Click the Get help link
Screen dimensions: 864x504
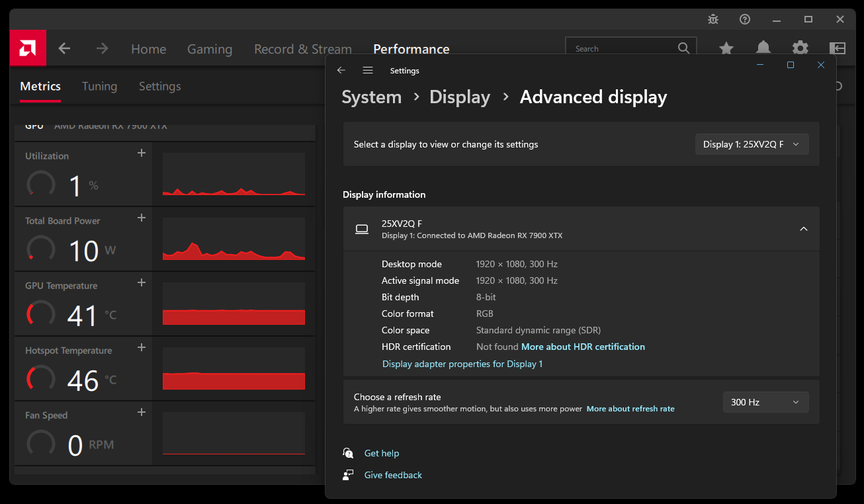click(382, 453)
